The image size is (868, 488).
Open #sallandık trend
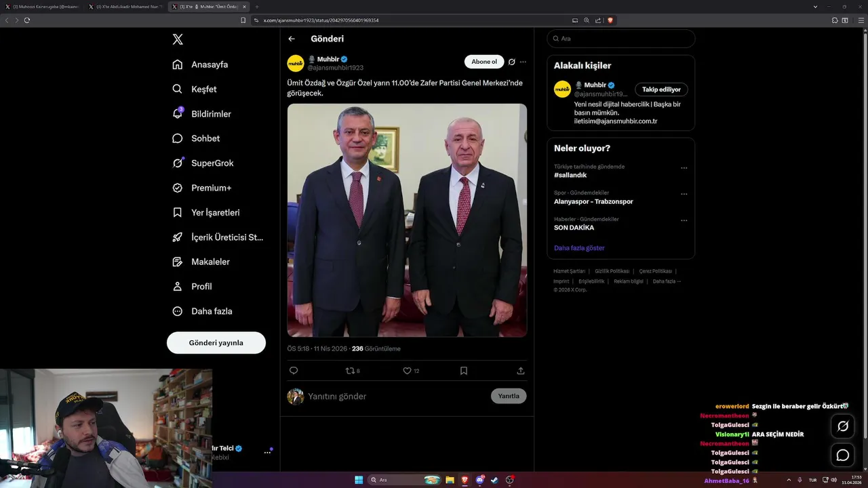point(570,175)
